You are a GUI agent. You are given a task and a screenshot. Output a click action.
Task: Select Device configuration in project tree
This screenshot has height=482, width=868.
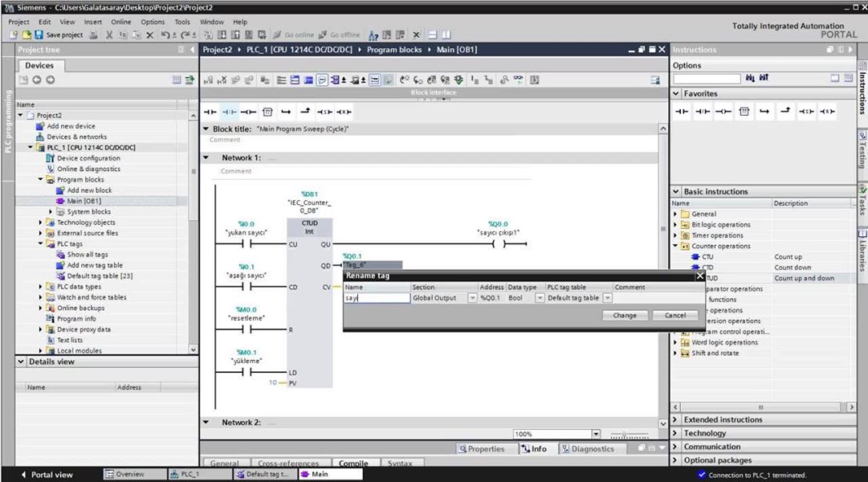tap(88, 158)
